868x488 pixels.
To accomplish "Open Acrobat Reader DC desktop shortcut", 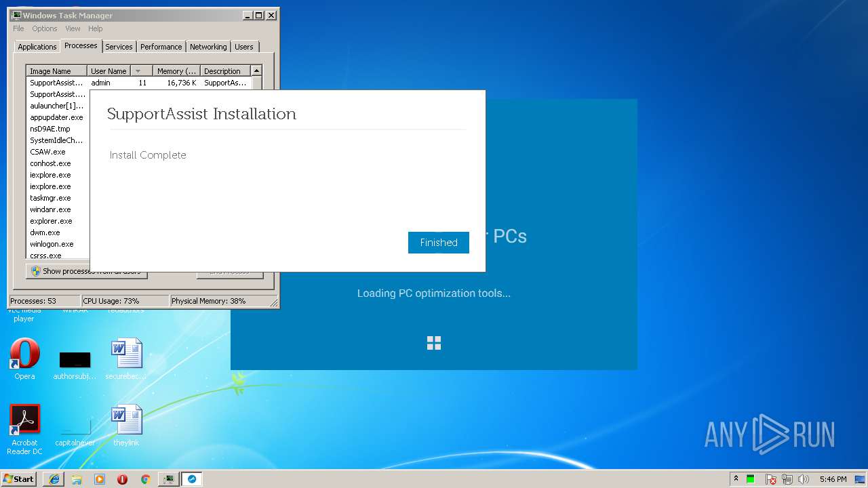I will tap(24, 429).
